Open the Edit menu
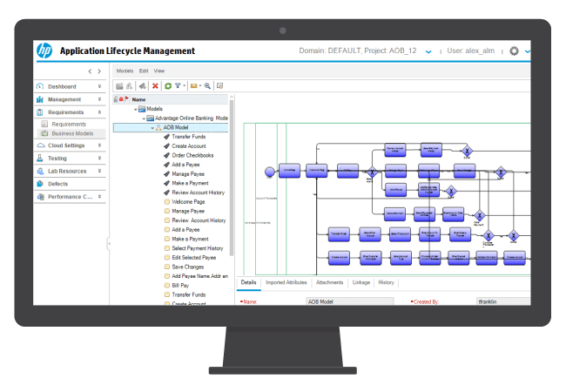Viewport: 566px width, 392px height. [x=144, y=71]
